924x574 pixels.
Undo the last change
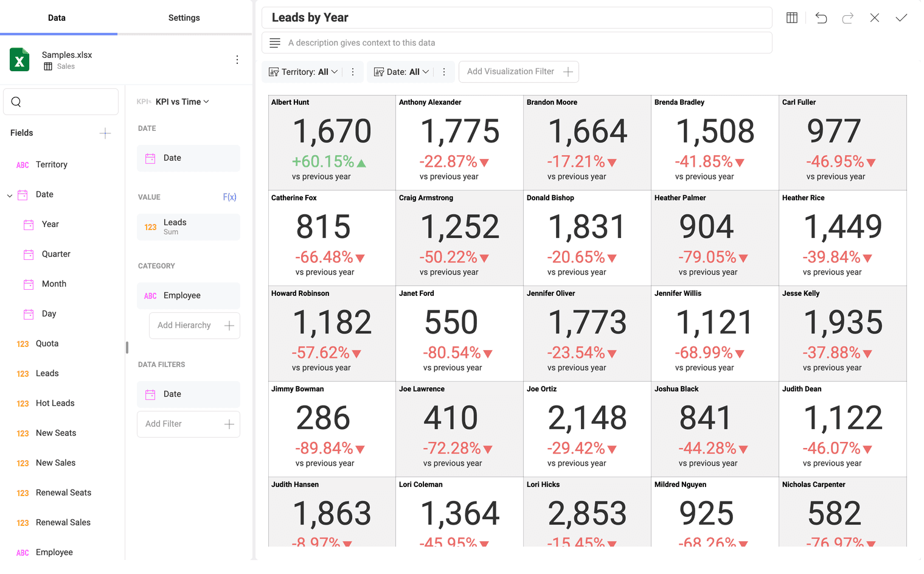tap(821, 18)
